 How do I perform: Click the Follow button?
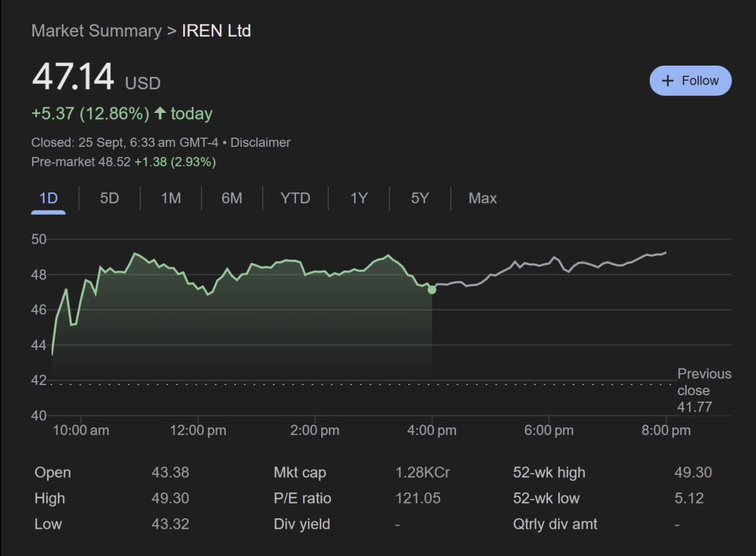(x=690, y=81)
